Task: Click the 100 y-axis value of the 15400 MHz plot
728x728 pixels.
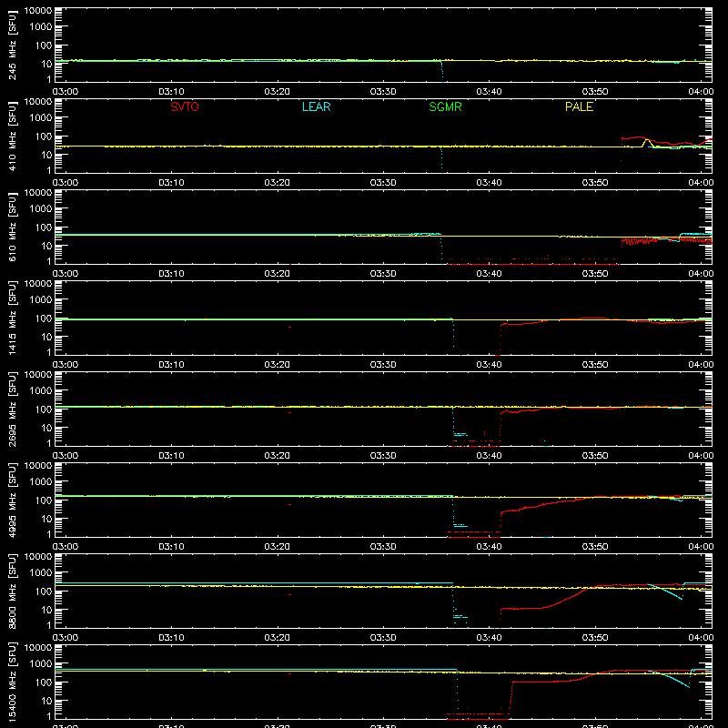Action: click(44, 682)
